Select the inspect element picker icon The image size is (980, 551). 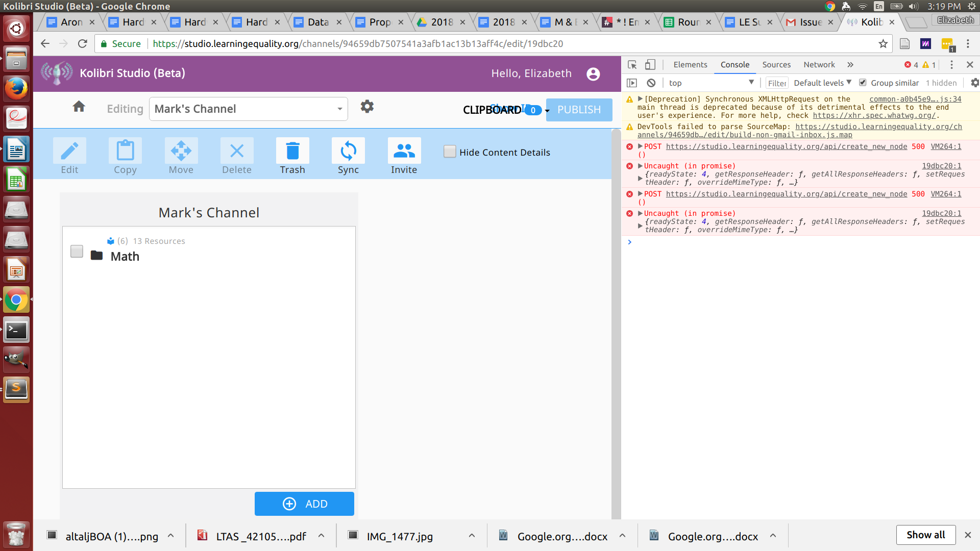coord(632,65)
